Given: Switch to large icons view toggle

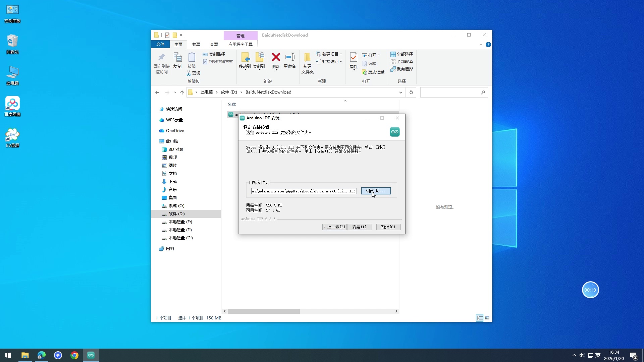Looking at the screenshot, I should coord(487,318).
